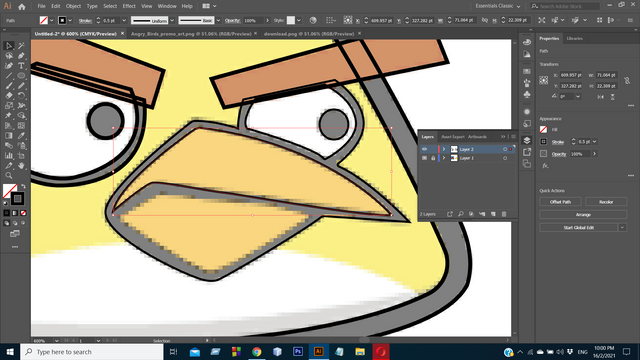Image resolution: width=640 pixels, height=360 pixels.
Task: Select the Hand tool
Action: pos(21,166)
